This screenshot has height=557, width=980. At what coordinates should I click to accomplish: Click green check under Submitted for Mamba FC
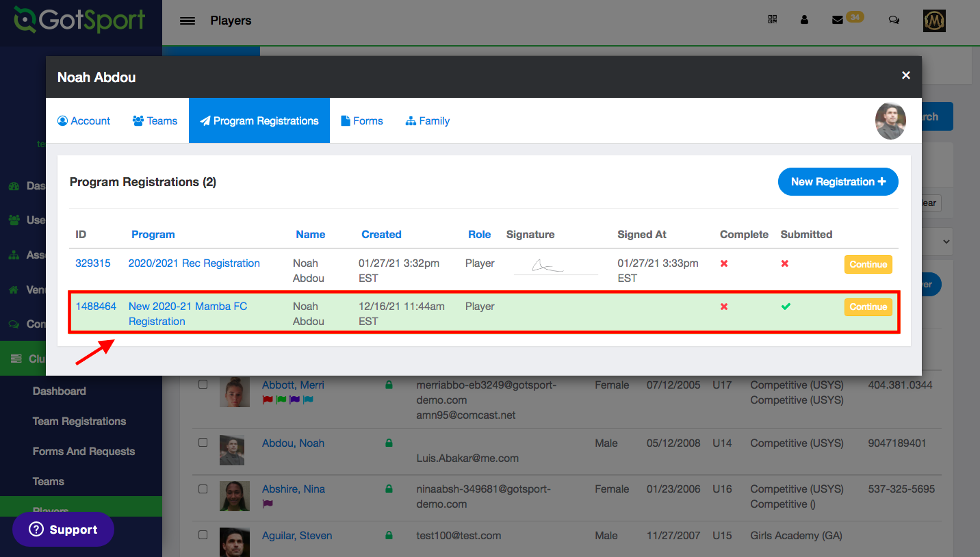(786, 307)
